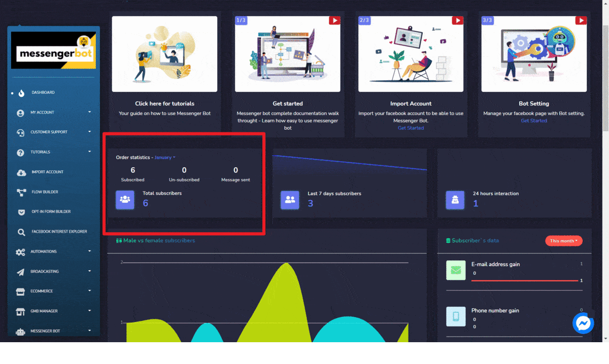Expand the Tutorials submenu arrow
The width and height of the screenshot is (609, 364).
[89, 151]
